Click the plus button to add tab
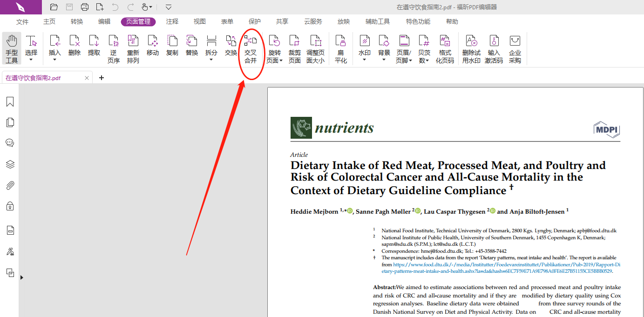 [x=102, y=78]
